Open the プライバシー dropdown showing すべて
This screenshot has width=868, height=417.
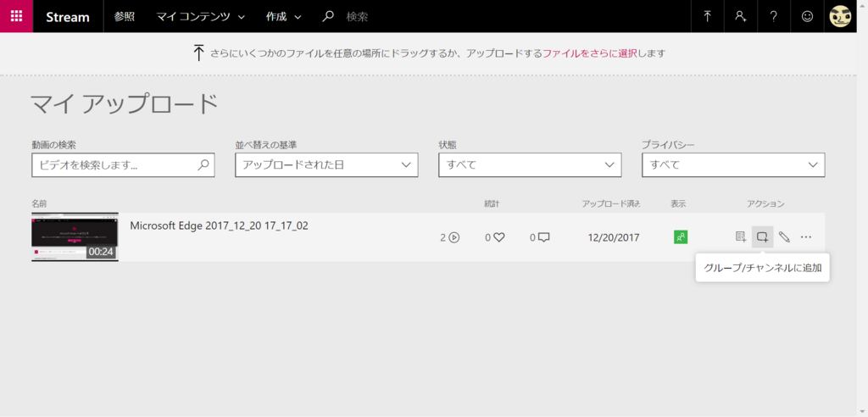click(733, 165)
